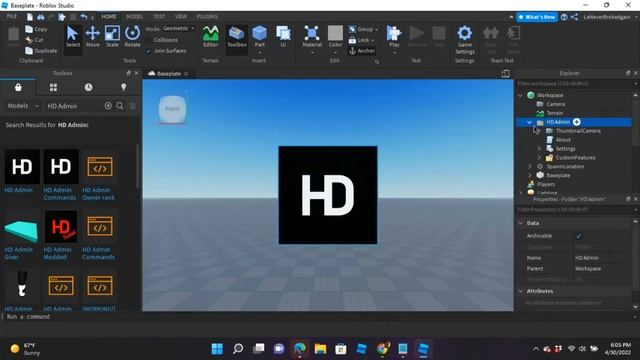
Task: Click the Undo arrow in title toolbar
Action: point(83,17)
